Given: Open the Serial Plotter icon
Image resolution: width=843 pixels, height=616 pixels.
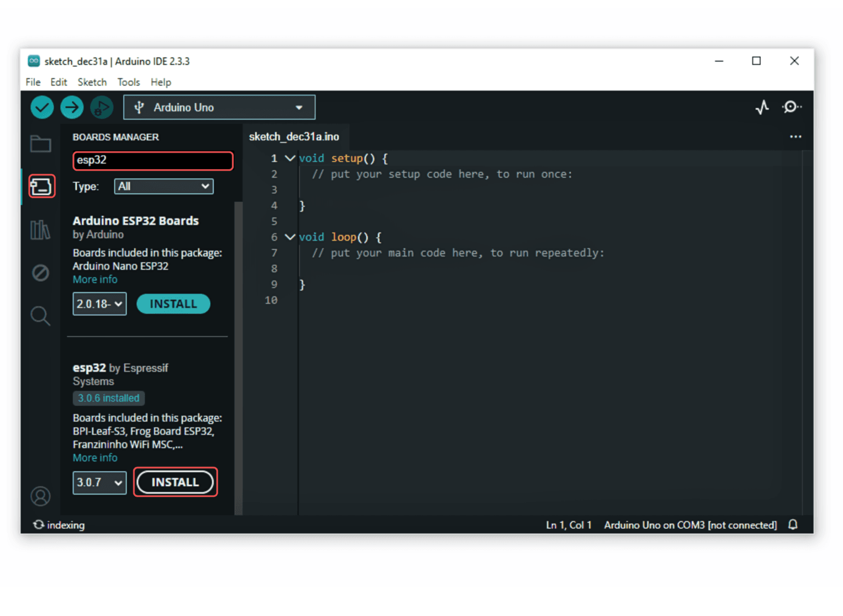Looking at the screenshot, I should (x=762, y=107).
